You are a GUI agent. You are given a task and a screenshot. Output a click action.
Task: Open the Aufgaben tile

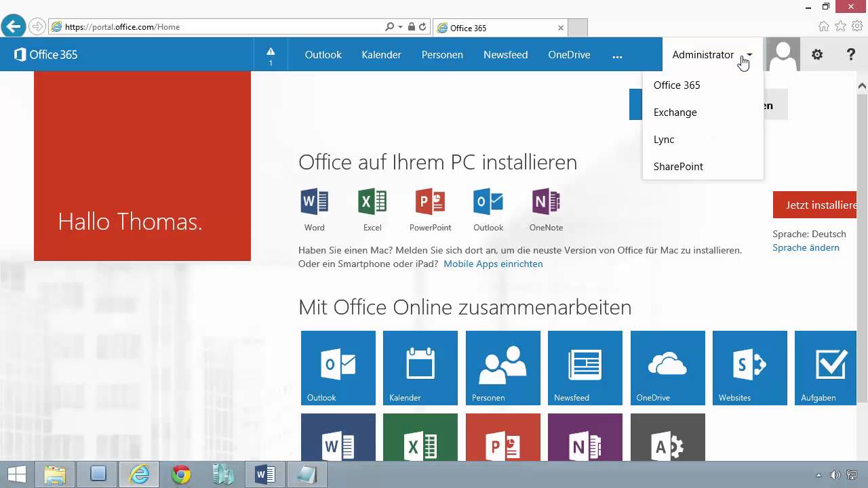click(826, 368)
